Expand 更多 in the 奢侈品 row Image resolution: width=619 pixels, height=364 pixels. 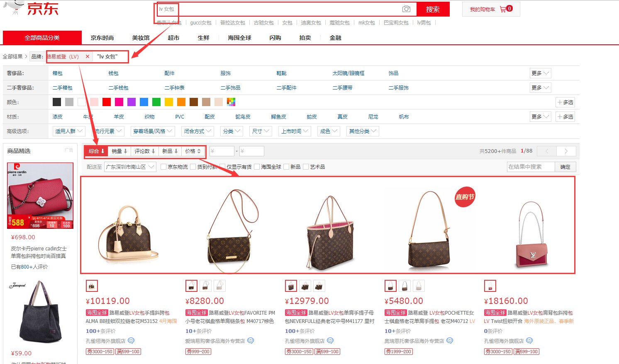coord(540,73)
